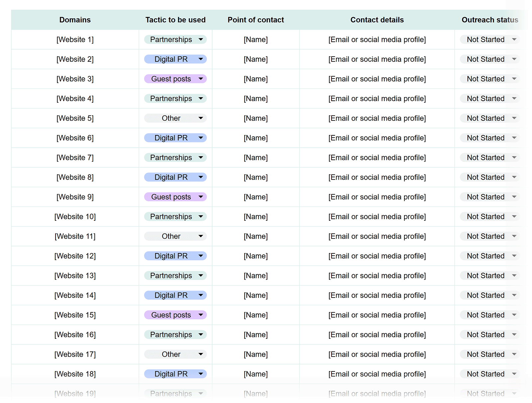Select the [Website 9] domain cell
532x403 pixels.
[x=75, y=197]
